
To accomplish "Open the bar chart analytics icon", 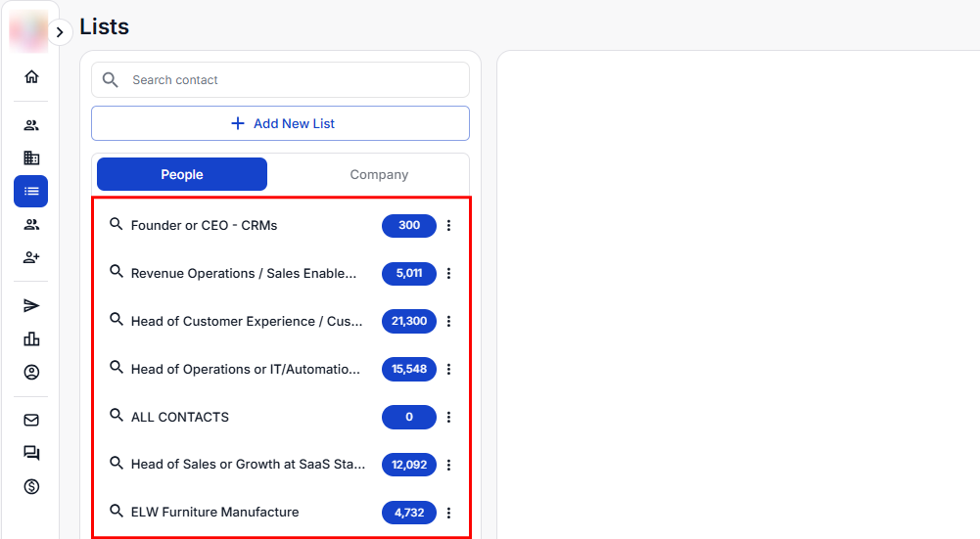I will pos(31,339).
